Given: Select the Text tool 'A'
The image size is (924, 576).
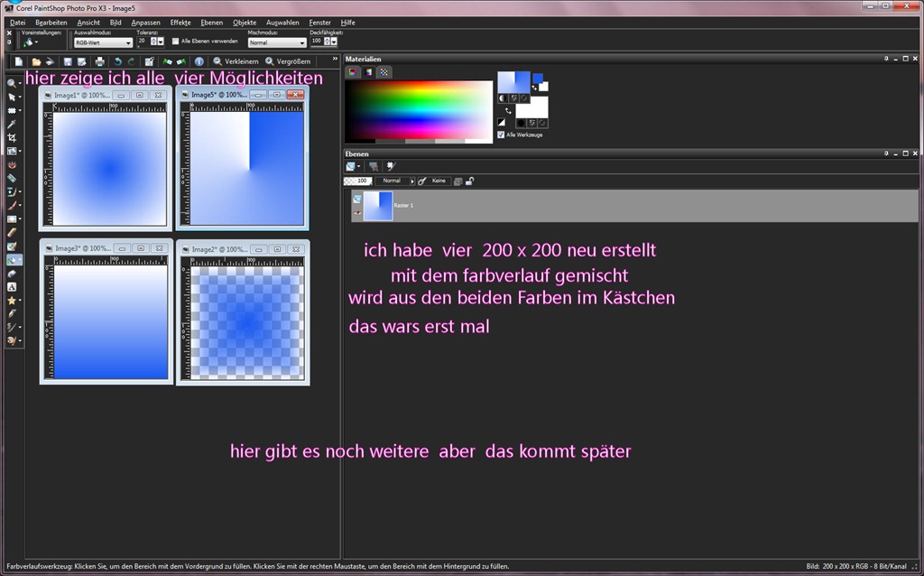Looking at the screenshot, I should 11,287.
